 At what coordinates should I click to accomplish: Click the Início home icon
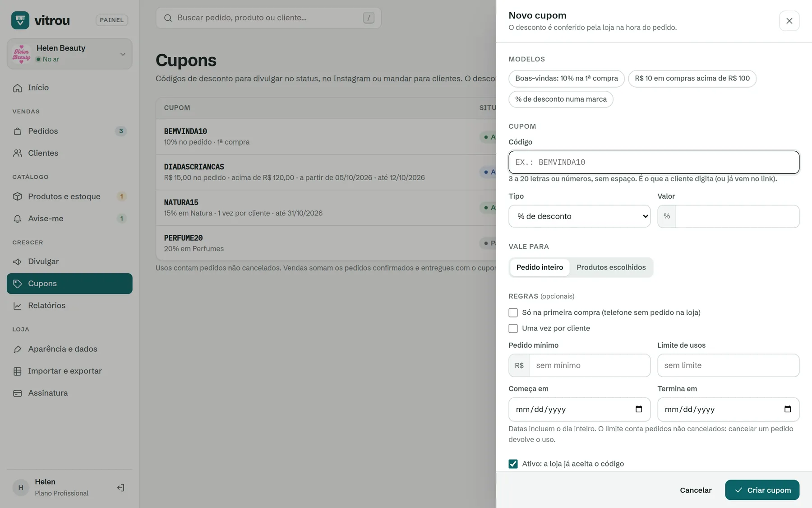tap(18, 88)
